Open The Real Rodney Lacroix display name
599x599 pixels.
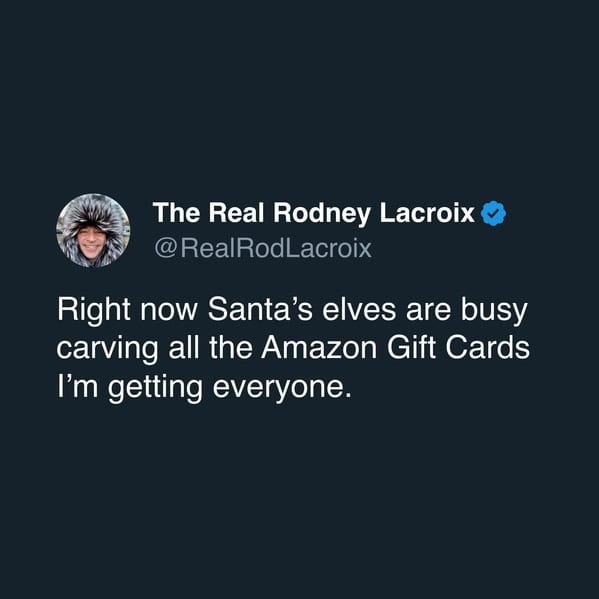314,213
